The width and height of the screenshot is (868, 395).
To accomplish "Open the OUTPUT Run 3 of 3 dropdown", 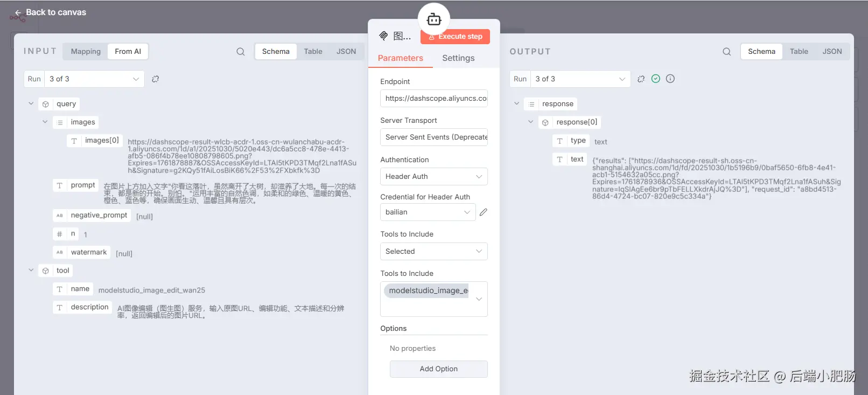I will point(580,79).
